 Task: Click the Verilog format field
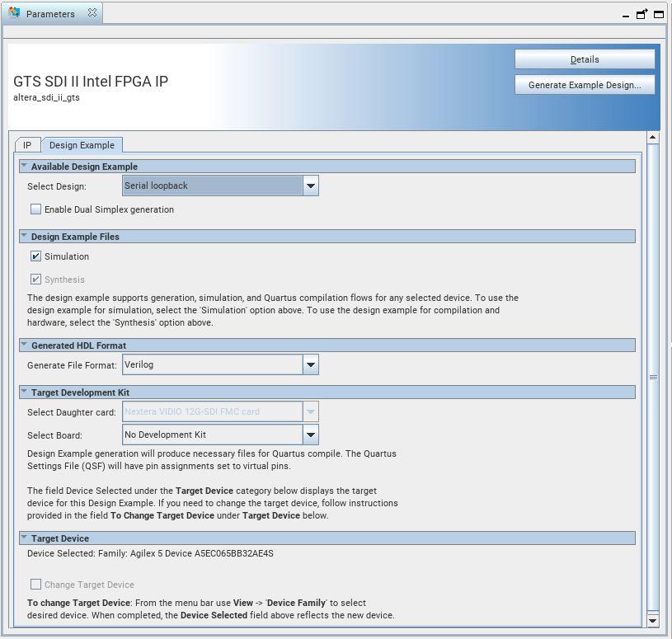[213, 364]
